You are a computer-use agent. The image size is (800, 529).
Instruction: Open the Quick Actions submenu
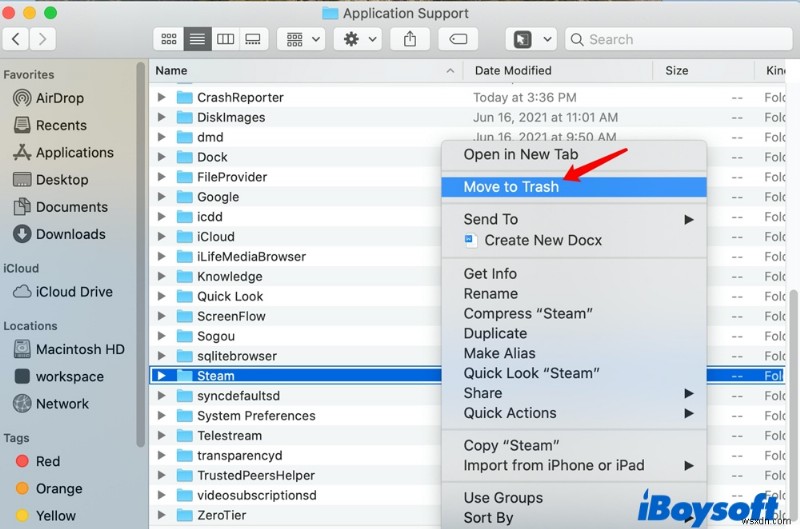tap(574, 413)
